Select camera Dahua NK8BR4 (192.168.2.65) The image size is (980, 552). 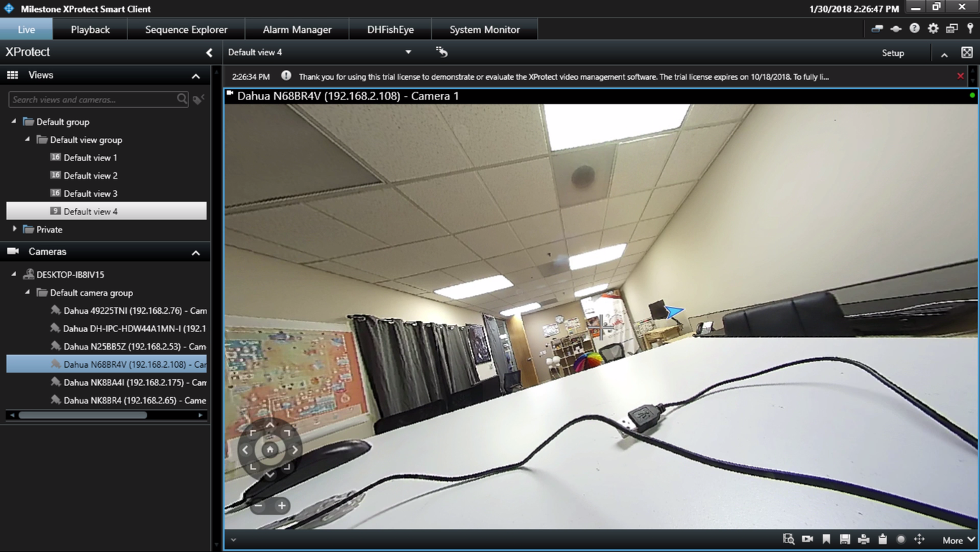[128, 401]
